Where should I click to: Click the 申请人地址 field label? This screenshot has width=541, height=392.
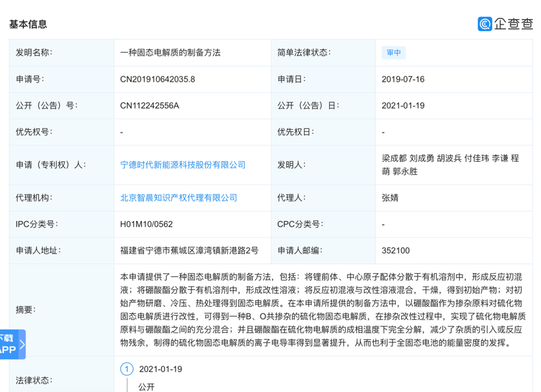pyautogui.click(x=38, y=251)
